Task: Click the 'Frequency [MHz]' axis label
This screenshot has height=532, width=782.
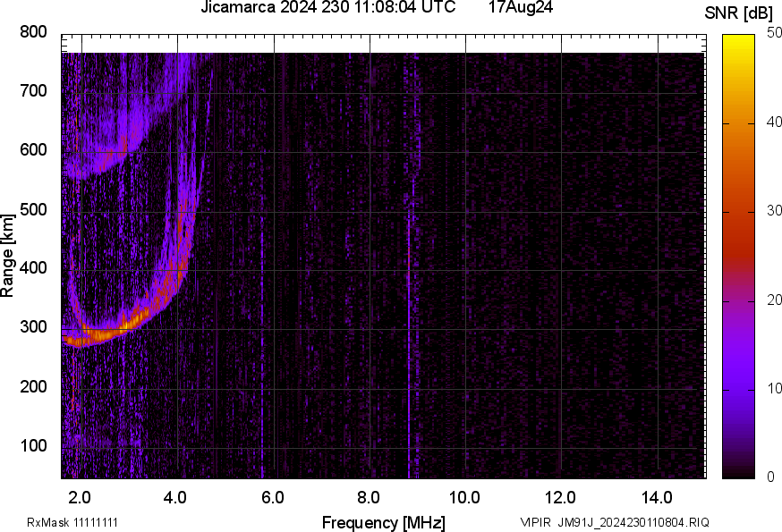Action: (x=384, y=522)
